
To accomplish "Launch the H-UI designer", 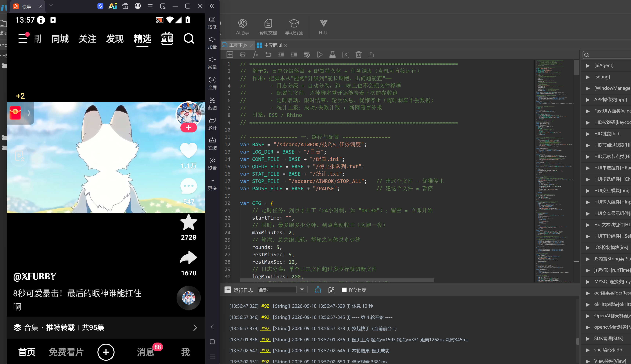I will pos(323,27).
